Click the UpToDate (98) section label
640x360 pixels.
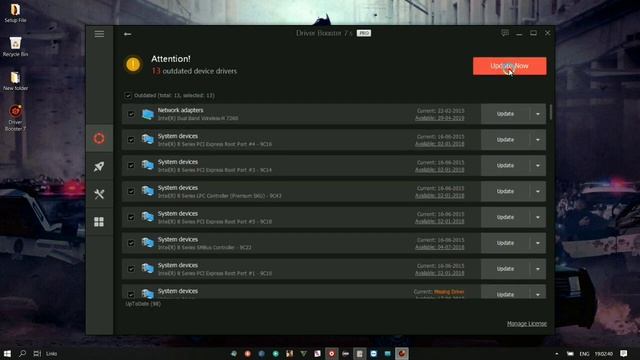(x=143, y=304)
